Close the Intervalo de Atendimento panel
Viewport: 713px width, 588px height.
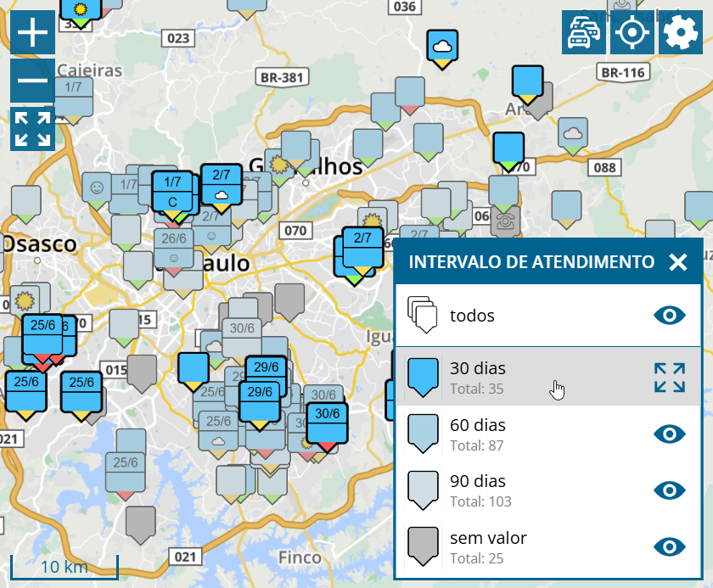coord(678,262)
